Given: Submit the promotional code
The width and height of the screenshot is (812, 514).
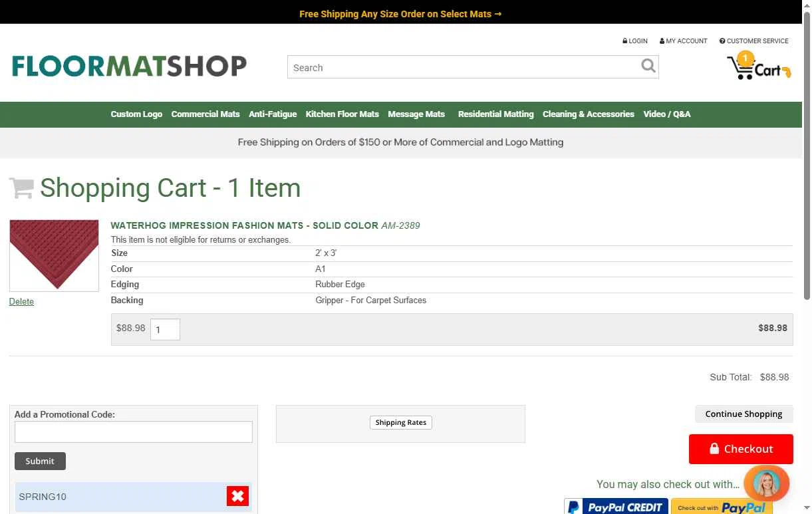Looking at the screenshot, I should click(x=40, y=461).
